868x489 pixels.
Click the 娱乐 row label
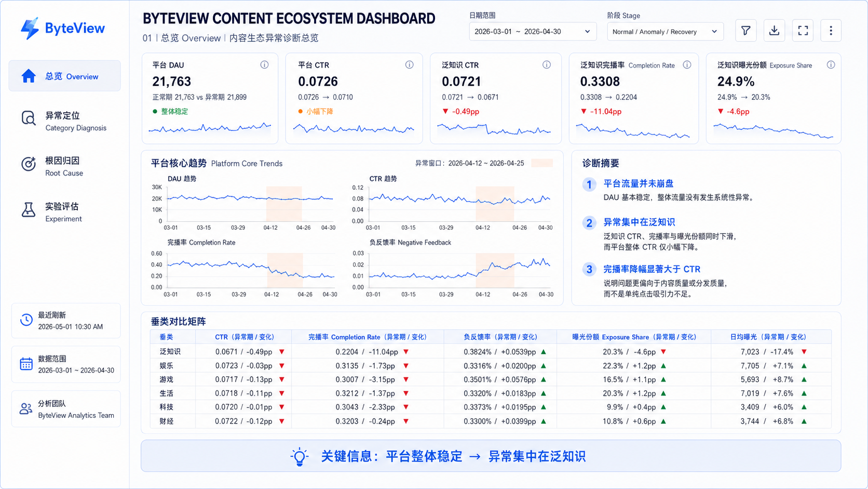coord(167,366)
